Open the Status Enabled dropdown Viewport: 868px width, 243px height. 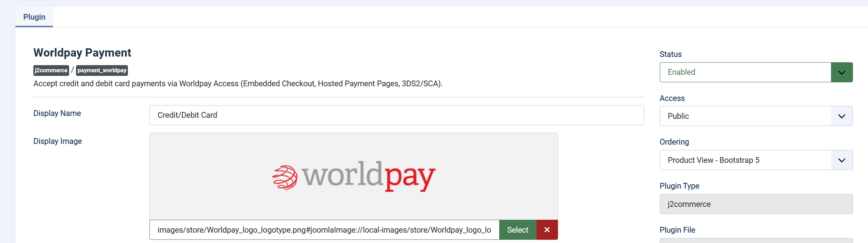(x=756, y=72)
